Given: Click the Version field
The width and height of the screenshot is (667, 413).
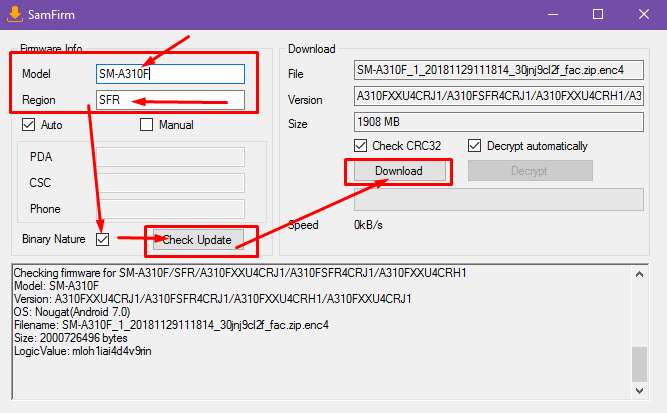Looking at the screenshot, I should [499, 96].
